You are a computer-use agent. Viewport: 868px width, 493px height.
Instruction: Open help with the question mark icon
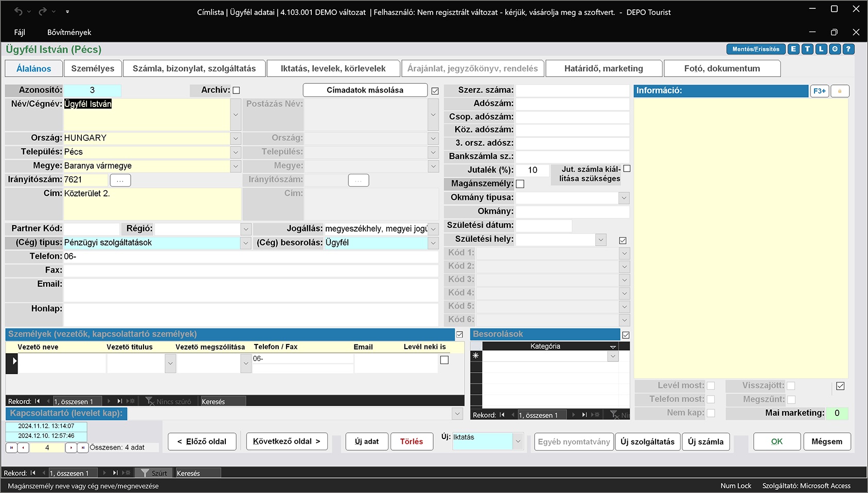tap(848, 49)
